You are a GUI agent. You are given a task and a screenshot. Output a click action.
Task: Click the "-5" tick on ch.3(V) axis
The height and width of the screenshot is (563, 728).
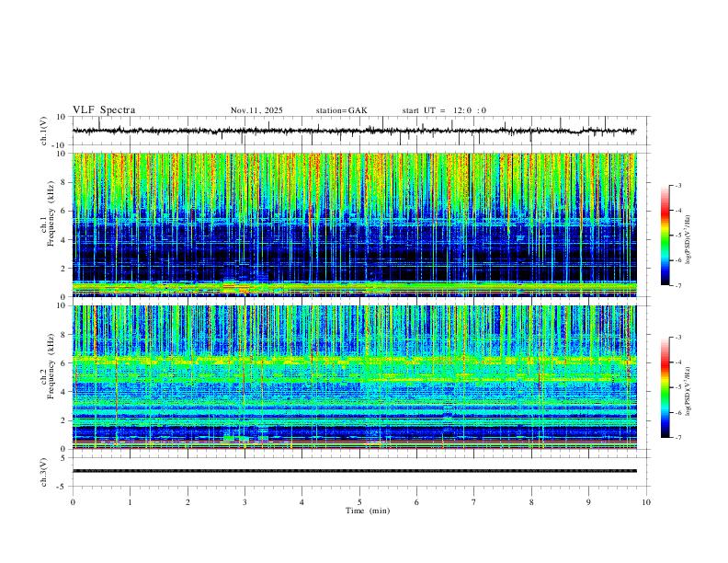(x=63, y=487)
